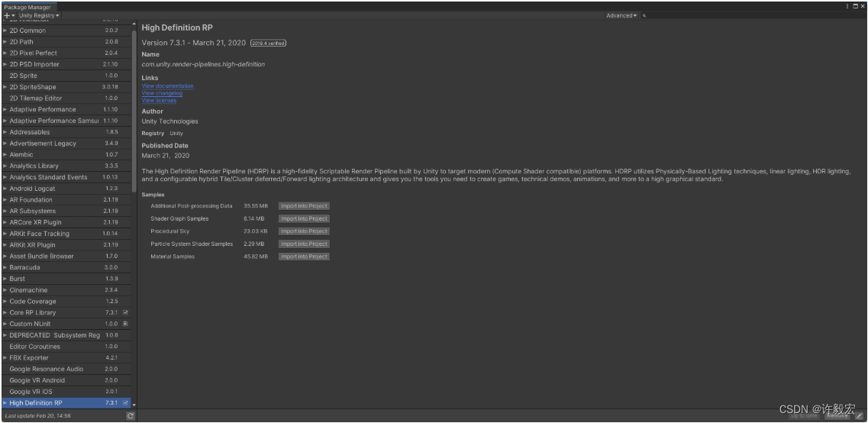Select the AR Subsystems package
This screenshot has height=423, width=868.
tap(66, 211)
